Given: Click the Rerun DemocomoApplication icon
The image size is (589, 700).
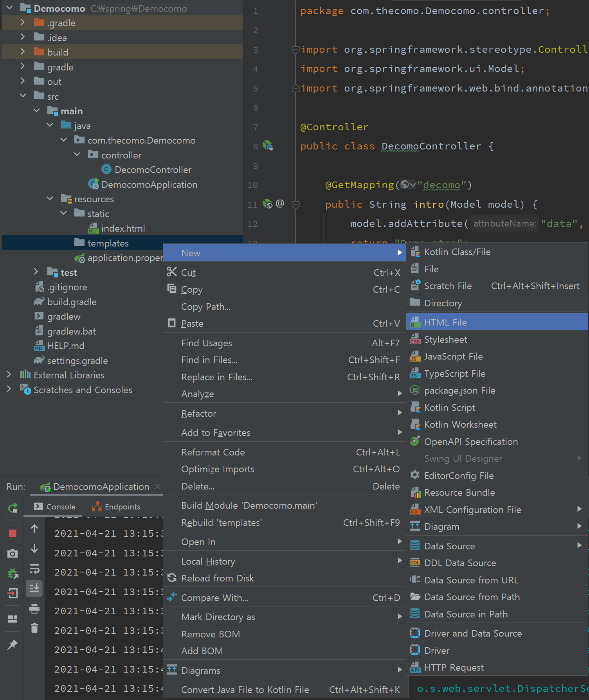Looking at the screenshot, I should point(13,508).
